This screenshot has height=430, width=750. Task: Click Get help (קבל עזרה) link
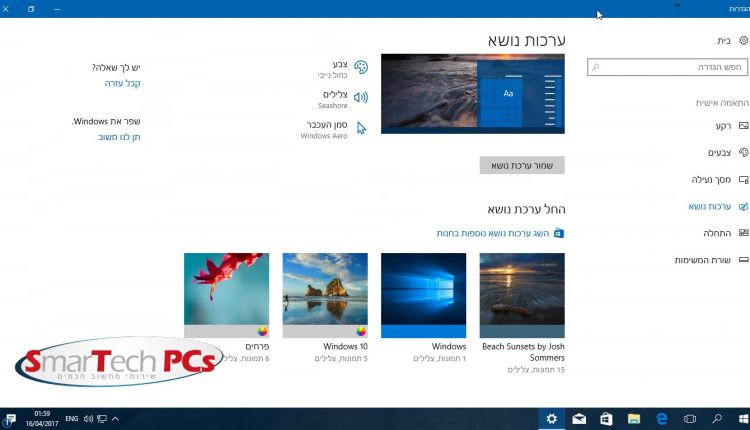[122, 83]
